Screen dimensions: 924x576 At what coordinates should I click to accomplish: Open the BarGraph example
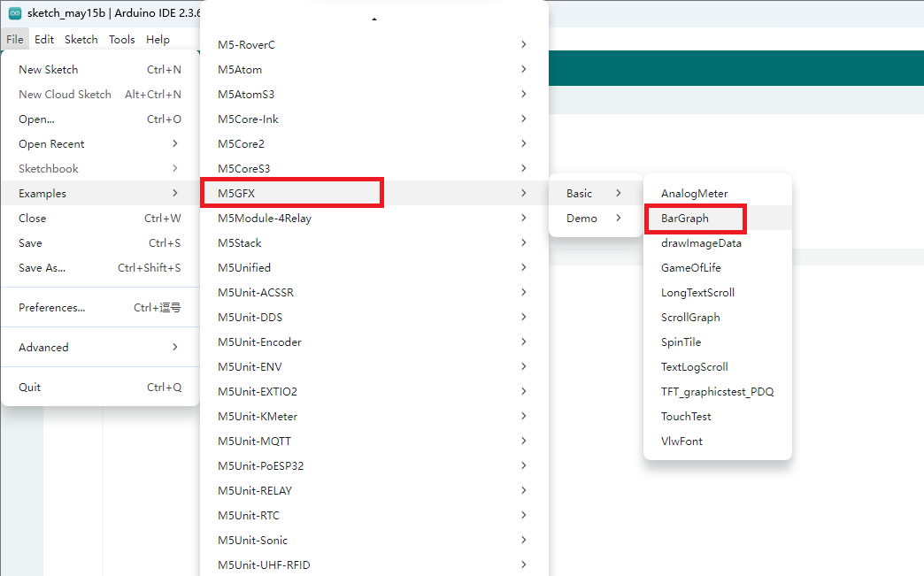pos(718,218)
